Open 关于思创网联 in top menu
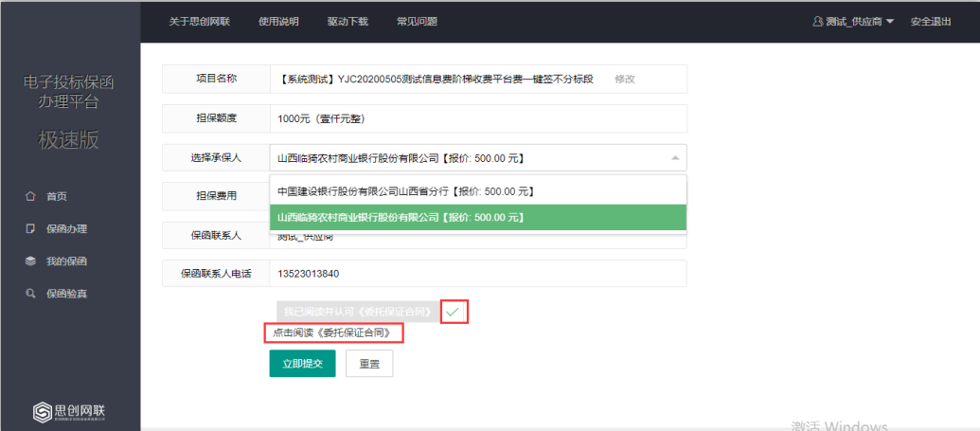Screen dimensions: 980x431 [x=200, y=21]
